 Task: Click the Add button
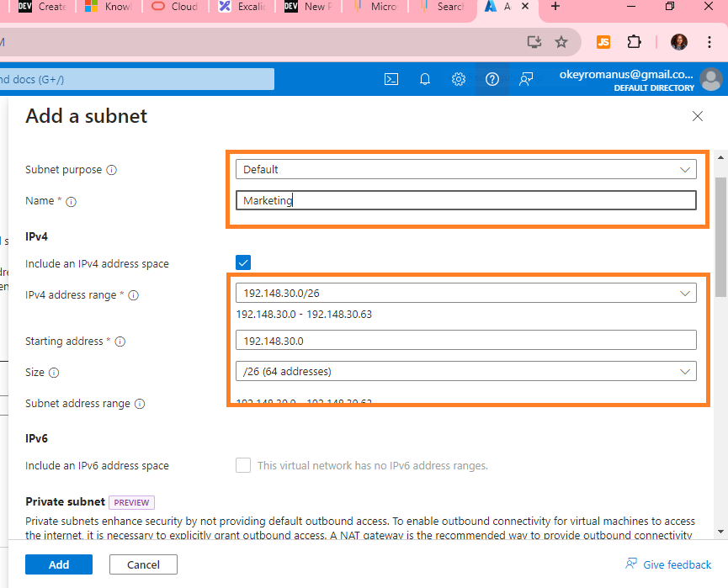tap(59, 564)
